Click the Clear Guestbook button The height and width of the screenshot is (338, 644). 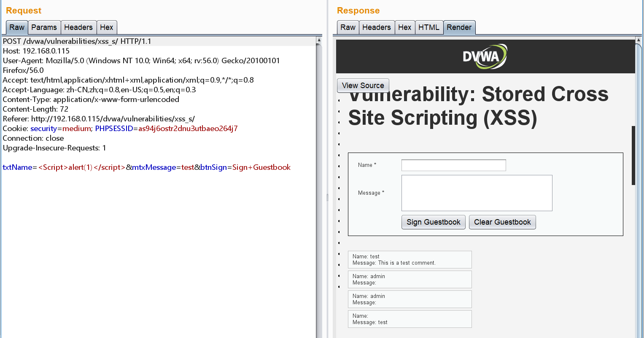coord(502,222)
